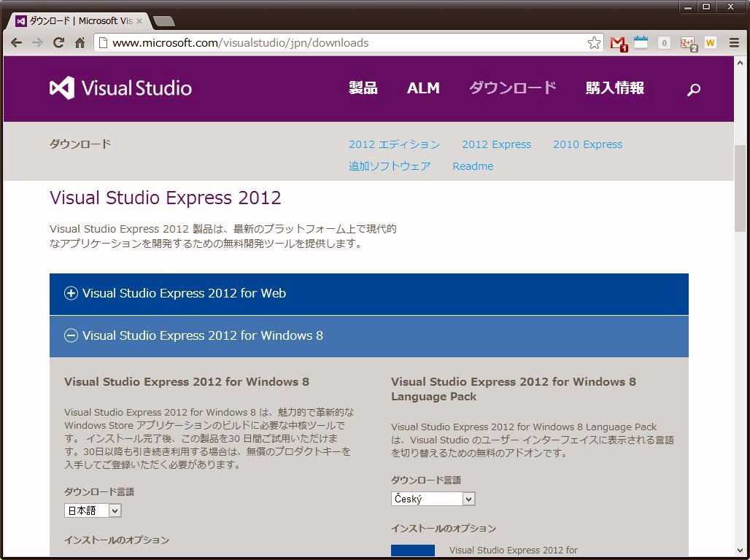Click インストールのオプション label under 日本語
The height and width of the screenshot is (560, 750).
pyautogui.click(x=117, y=540)
